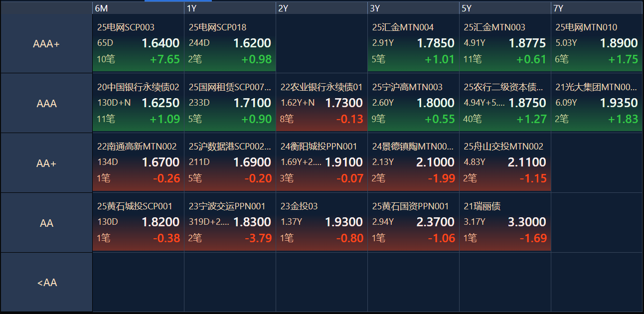
Task: Click trade count 40笔
Action: click(x=473, y=120)
